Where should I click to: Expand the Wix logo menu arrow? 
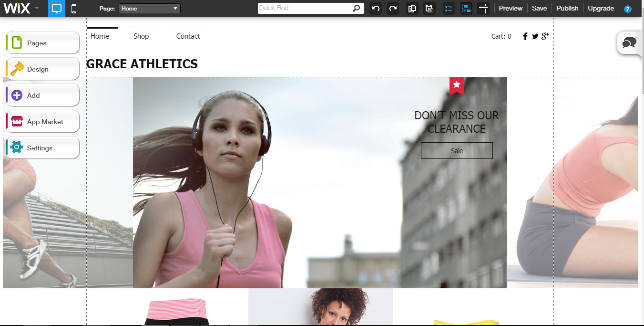pos(37,9)
